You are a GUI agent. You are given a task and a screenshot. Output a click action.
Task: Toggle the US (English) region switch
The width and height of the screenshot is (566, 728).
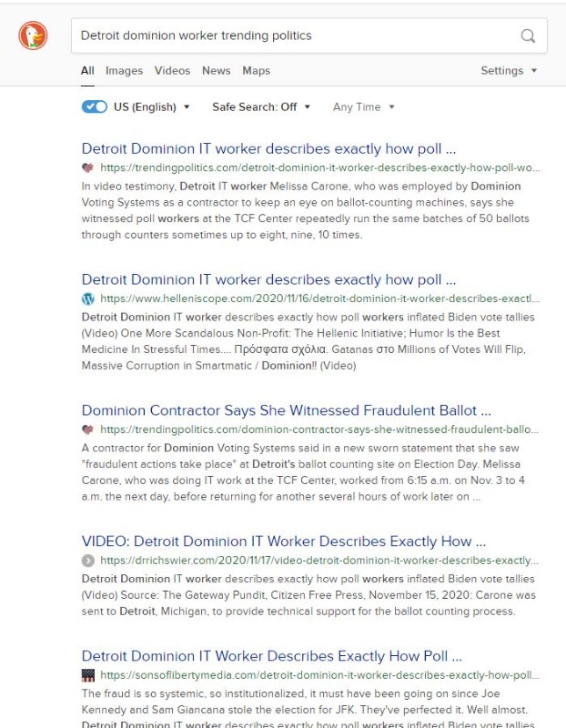coord(95,106)
